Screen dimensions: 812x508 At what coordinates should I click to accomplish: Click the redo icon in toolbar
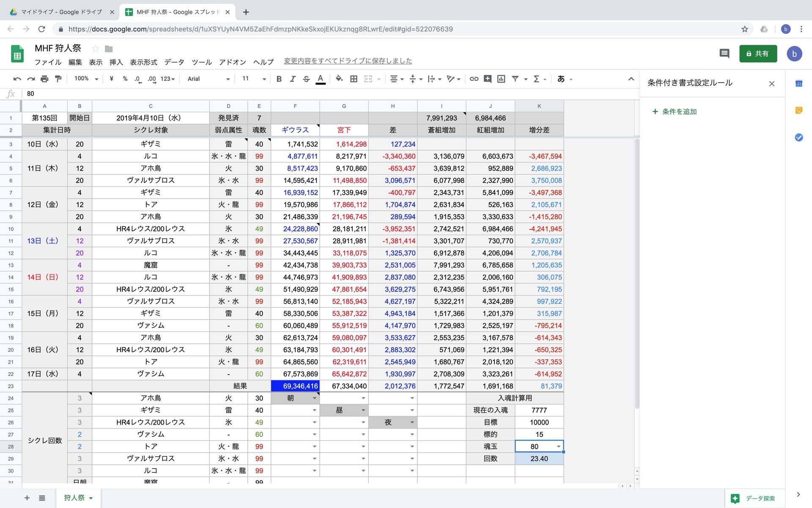point(31,79)
